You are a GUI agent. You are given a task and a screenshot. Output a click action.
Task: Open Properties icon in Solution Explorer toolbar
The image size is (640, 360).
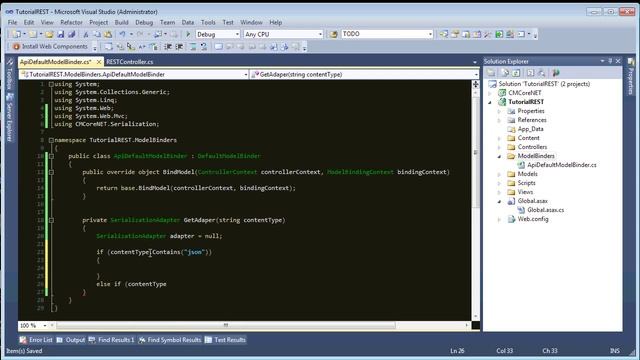(491, 73)
